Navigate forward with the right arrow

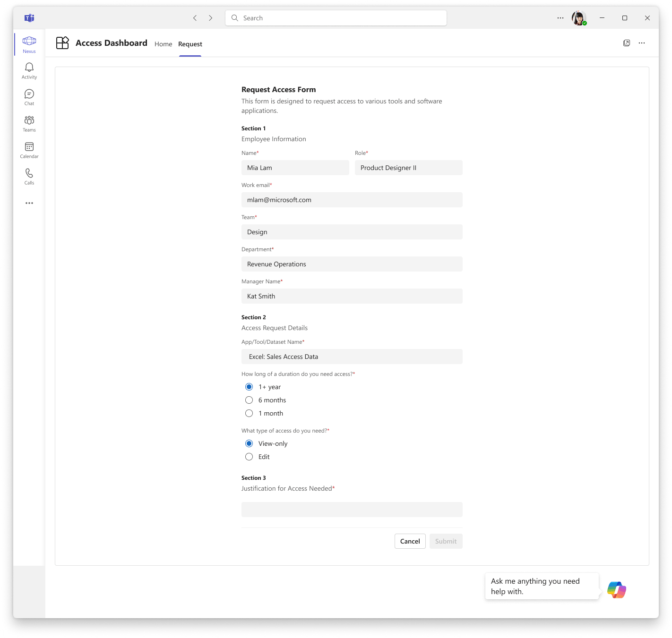tap(211, 18)
